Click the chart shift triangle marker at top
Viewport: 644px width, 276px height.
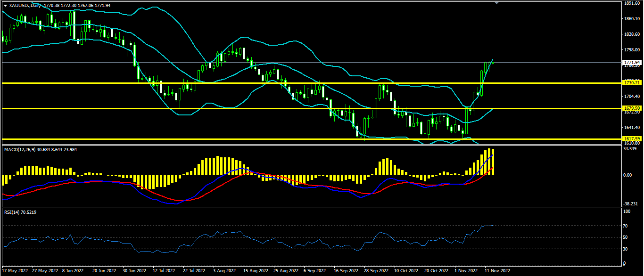(495, 3)
